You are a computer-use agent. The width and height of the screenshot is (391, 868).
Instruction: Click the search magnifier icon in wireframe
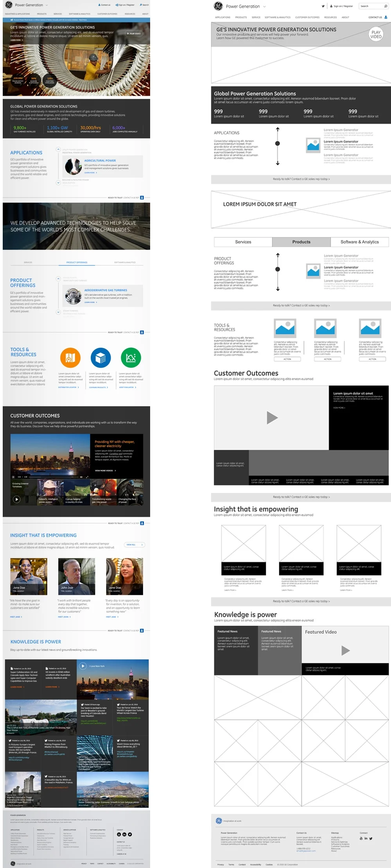point(386,6)
